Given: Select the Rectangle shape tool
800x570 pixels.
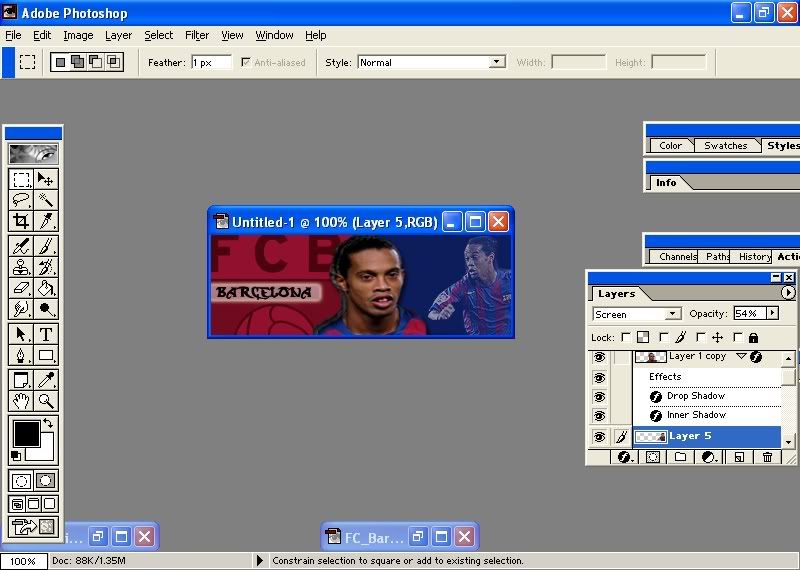Looking at the screenshot, I should [x=46, y=355].
